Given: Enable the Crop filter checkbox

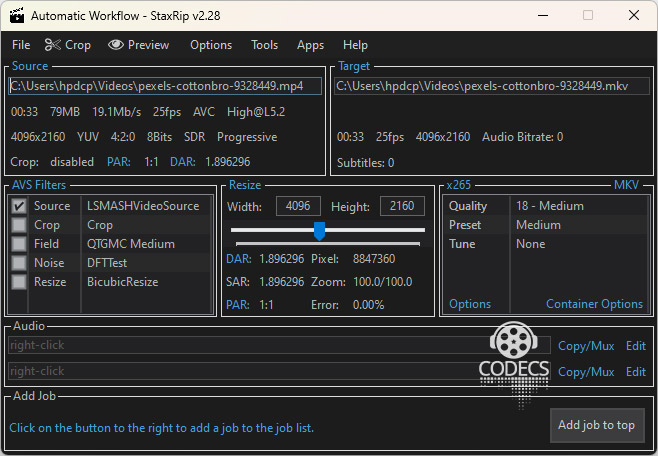Looking at the screenshot, I should [x=18, y=225].
